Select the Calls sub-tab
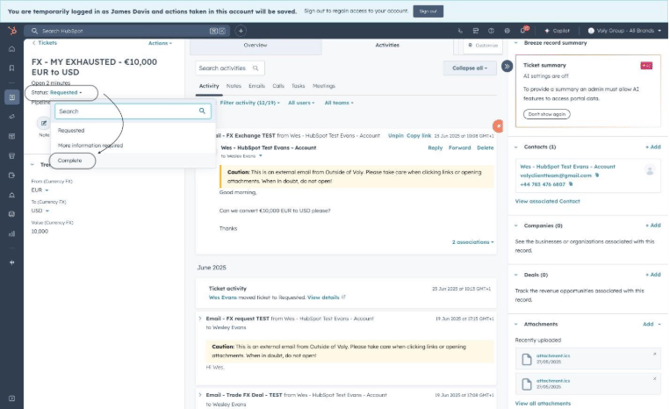 click(x=278, y=86)
